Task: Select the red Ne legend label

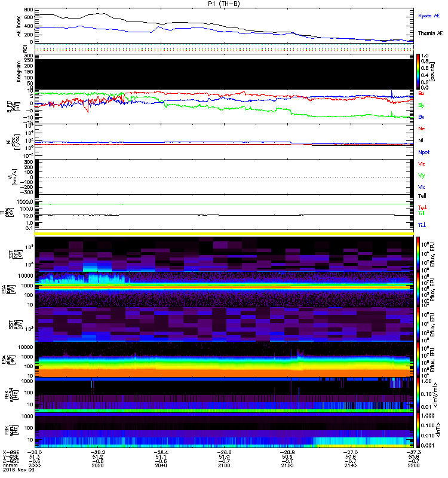Action: click(x=421, y=128)
